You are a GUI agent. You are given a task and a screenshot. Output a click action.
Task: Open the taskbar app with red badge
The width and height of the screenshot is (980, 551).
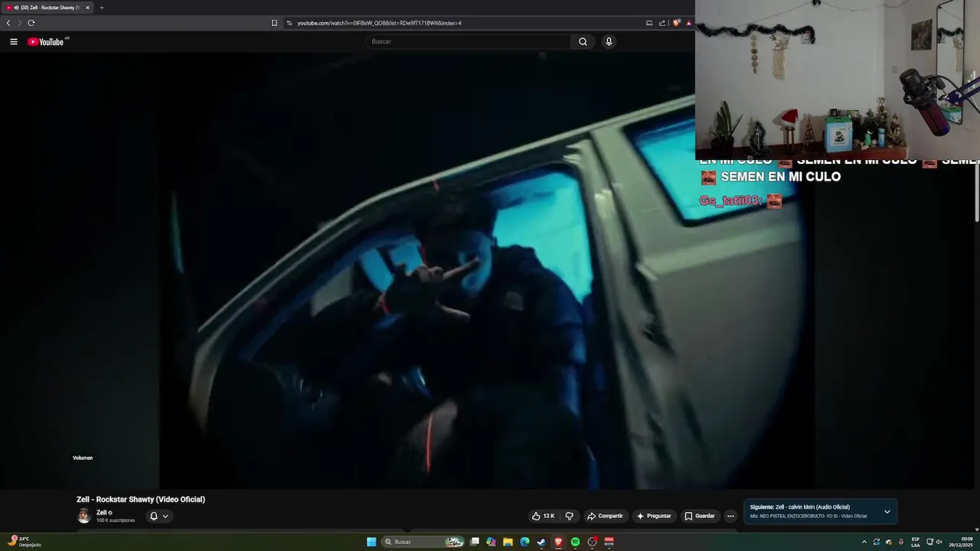click(592, 542)
